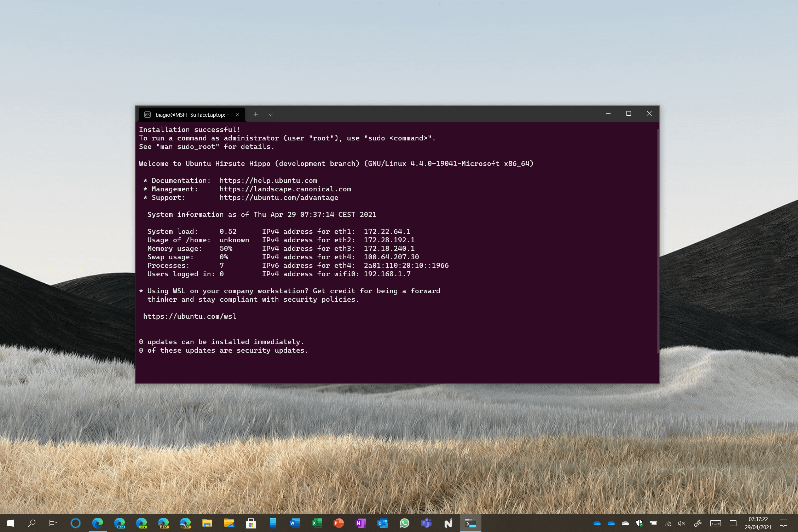Image resolution: width=798 pixels, height=532 pixels.
Task: Expand the terminal profiles dropdown chevron
Action: (271, 115)
